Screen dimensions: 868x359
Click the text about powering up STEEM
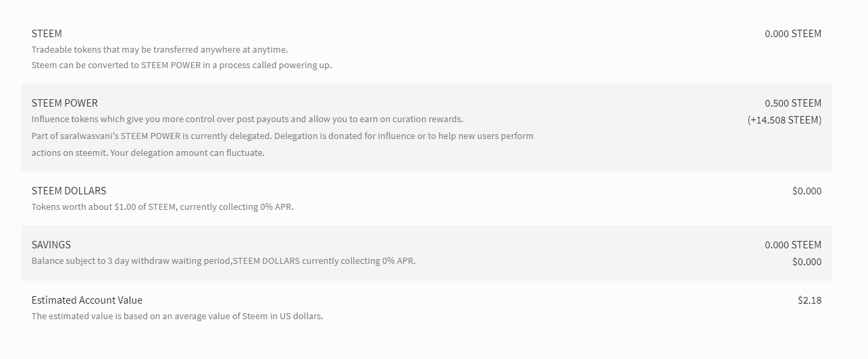coord(182,65)
